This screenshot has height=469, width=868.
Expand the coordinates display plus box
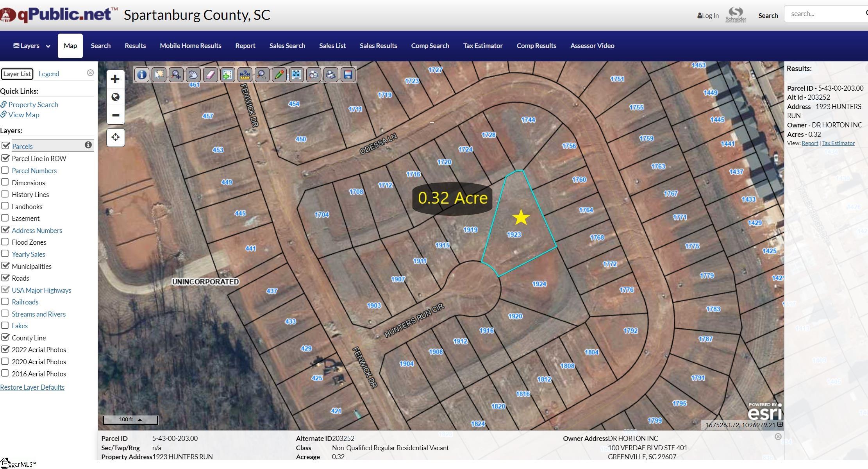tap(780, 424)
